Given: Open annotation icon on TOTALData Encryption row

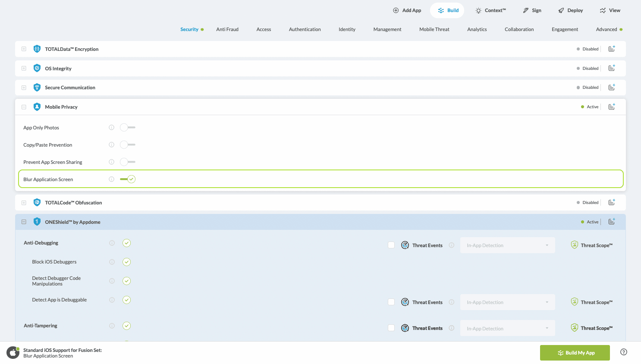Looking at the screenshot, I should 611,49.
